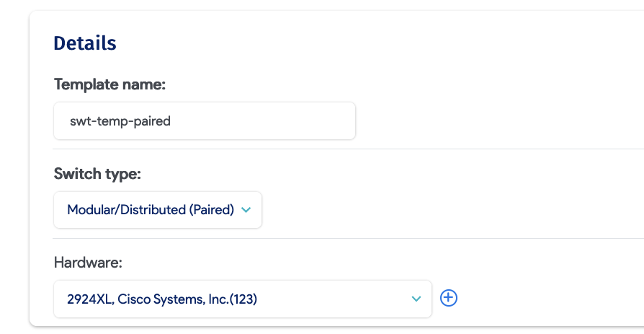Click the teal down arrow beside Paired

pos(246,210)
